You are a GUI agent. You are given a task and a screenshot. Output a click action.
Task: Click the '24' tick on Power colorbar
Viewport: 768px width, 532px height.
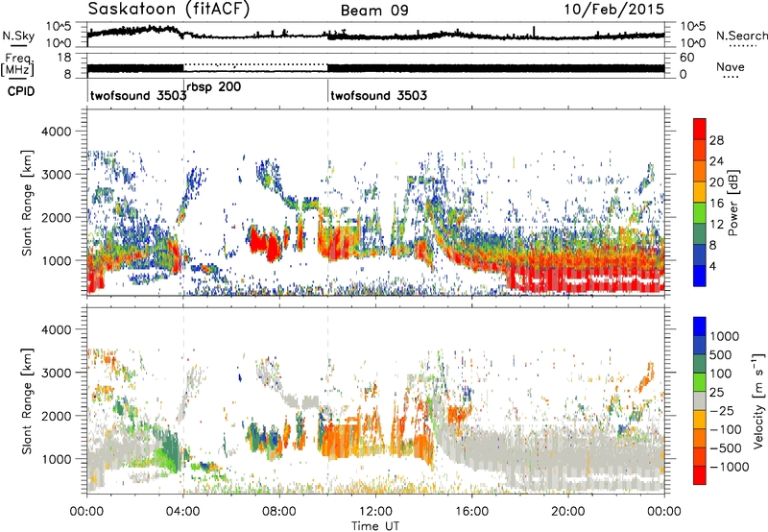[716, 161]
